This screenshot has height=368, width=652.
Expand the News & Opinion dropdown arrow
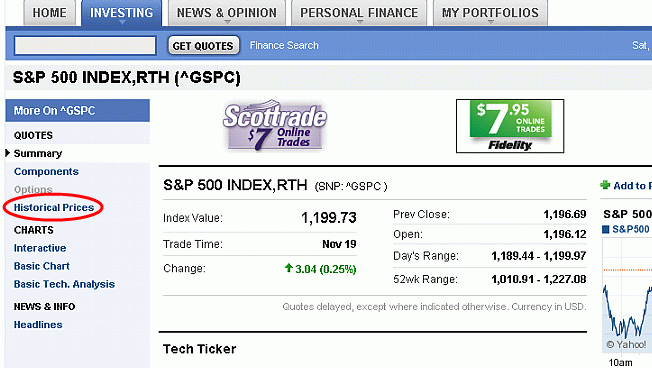click(x=227, y=22)
